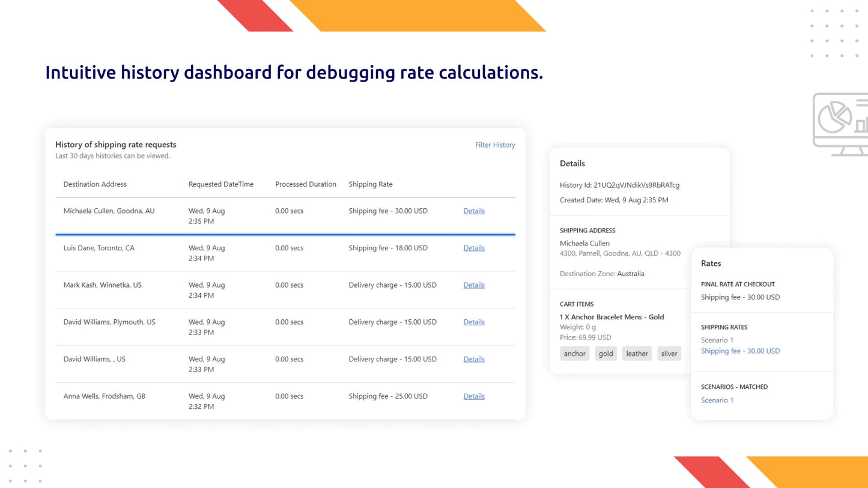Click the Rates panel title

pos(711,263)
